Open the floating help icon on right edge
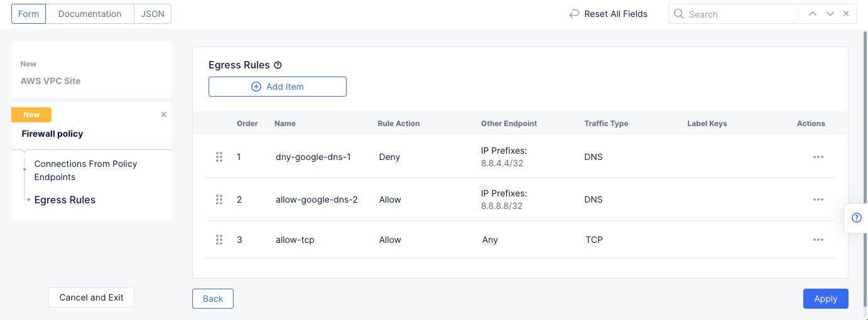 [x=856, y=218]
